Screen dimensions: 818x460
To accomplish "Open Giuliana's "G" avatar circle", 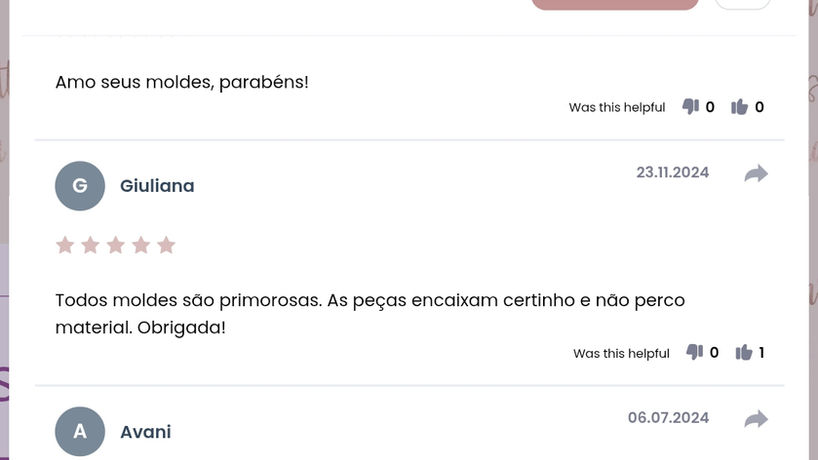I will click(x=80, y=186).
